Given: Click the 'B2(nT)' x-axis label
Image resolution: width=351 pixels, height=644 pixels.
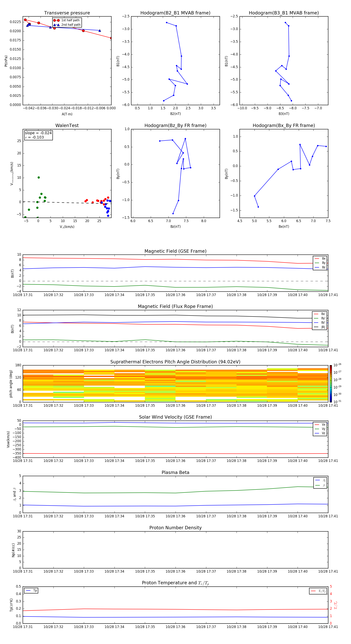Looking at the screenshot, I should coord(175,114).
